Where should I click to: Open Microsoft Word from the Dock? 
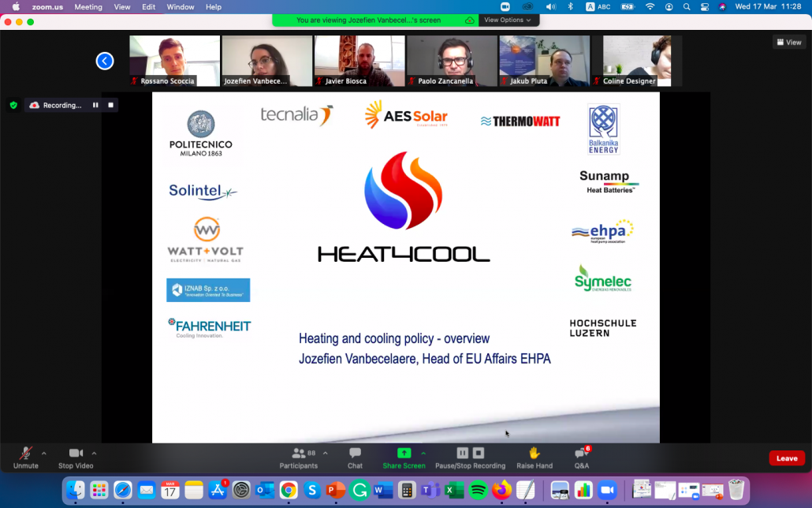[x=383, y=490]
